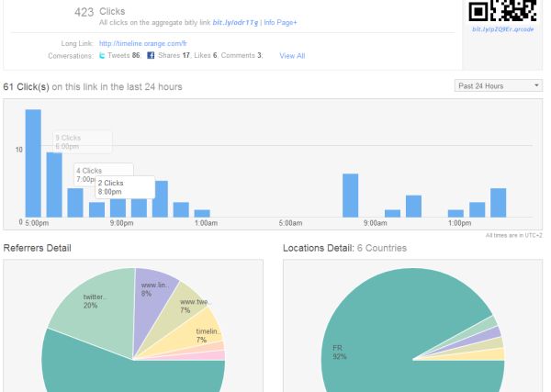Click the All times are in UTC+2 note
551x392 pixels.
tap(513, 235)
